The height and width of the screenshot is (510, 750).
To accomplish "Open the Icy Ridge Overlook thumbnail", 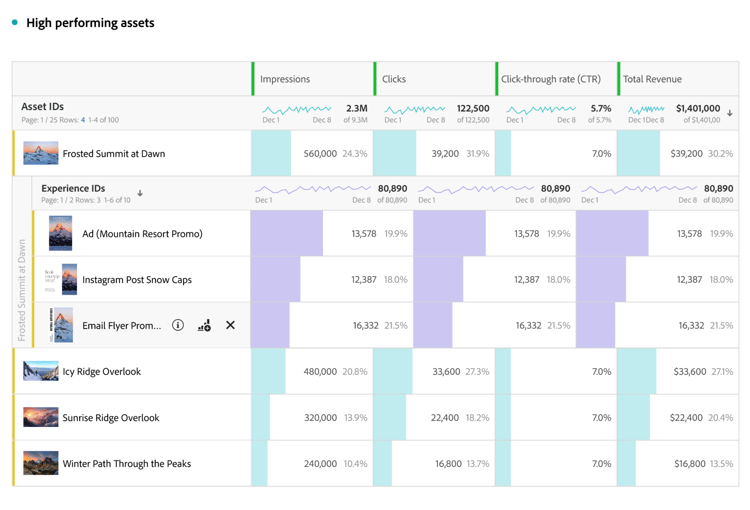I will (41, 371).
